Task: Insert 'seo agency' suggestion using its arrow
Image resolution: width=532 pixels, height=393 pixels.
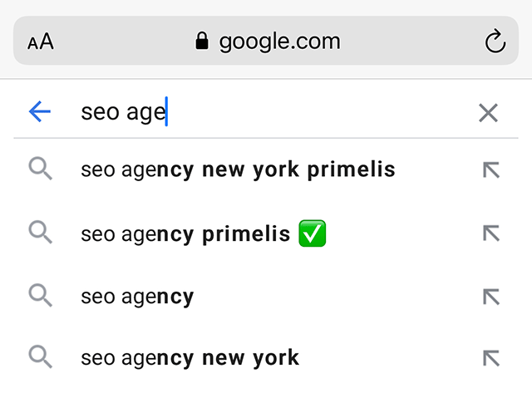Action: [491, 297]
